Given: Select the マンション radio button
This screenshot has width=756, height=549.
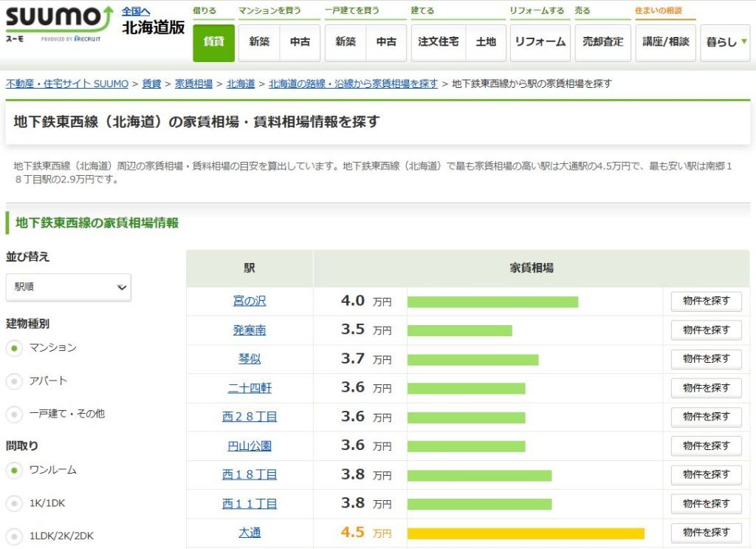Looking at the screenshot, I should [x=14, y=348].
